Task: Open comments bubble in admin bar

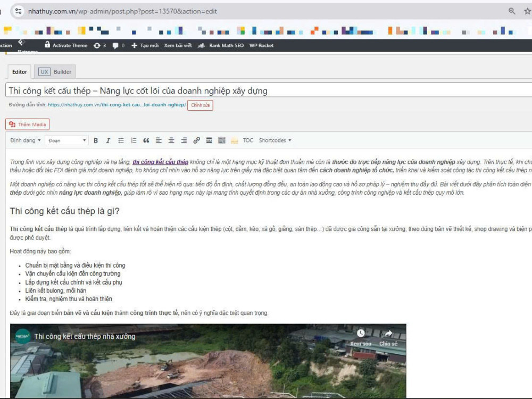Action: point(119,45)
